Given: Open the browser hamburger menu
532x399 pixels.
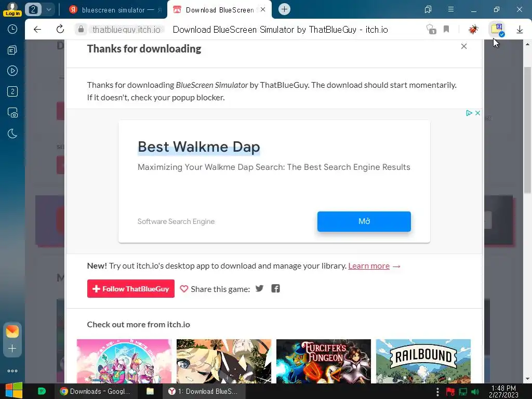Looking at the screenshot, I should point(451,9).
